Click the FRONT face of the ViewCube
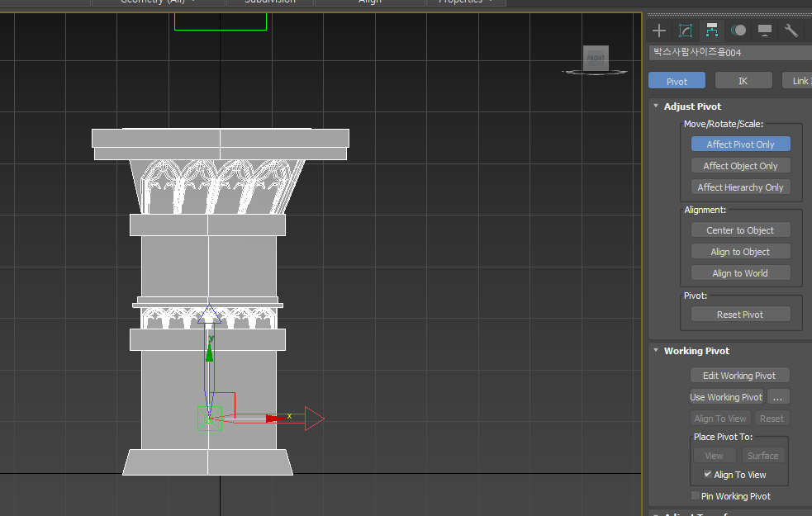 point(596,58)
